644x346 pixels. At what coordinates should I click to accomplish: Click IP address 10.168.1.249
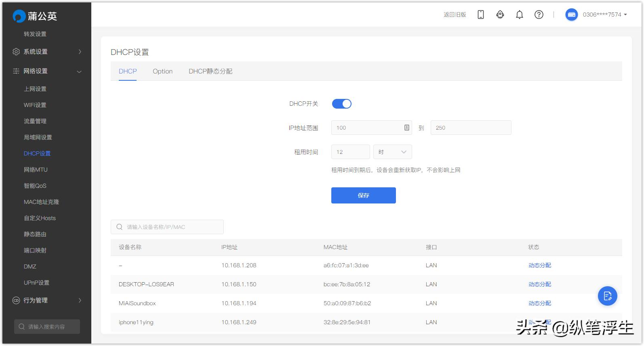click(239, 322)
